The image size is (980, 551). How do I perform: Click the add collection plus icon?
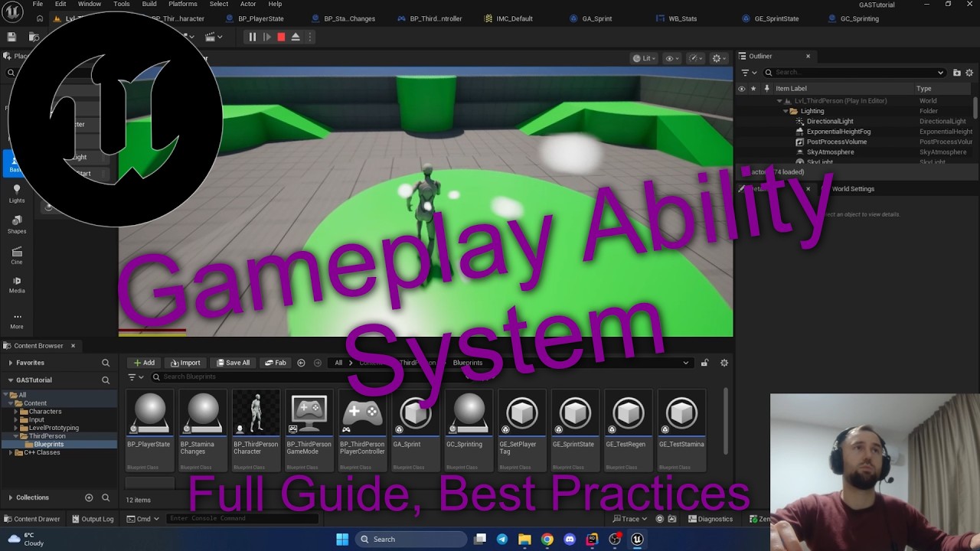click(89, 497)
